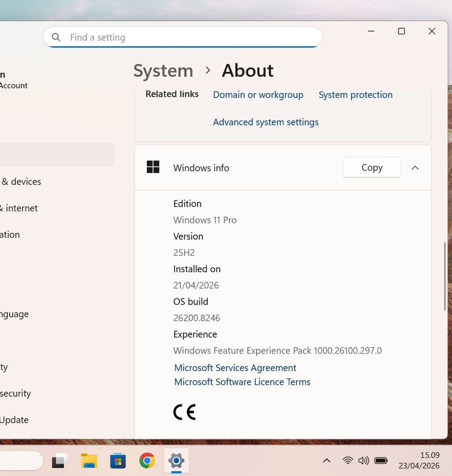Open Task View from the taskbar
This screenshot has width=452, height=476.
click(x=60, y=460)
